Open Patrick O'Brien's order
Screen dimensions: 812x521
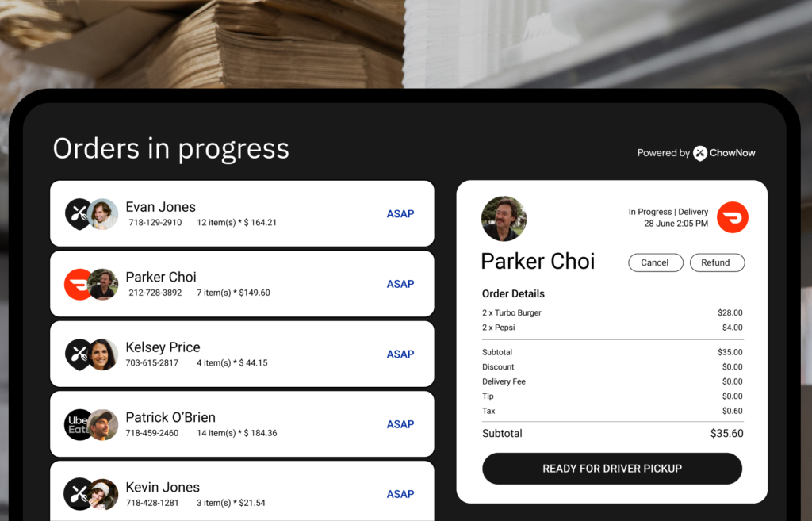pos(242,424)
